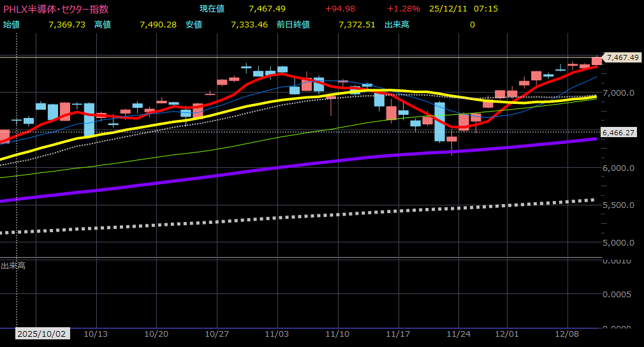Click the +94.98 price change figure
Screen dimensions: 644x347
point(340,9)
